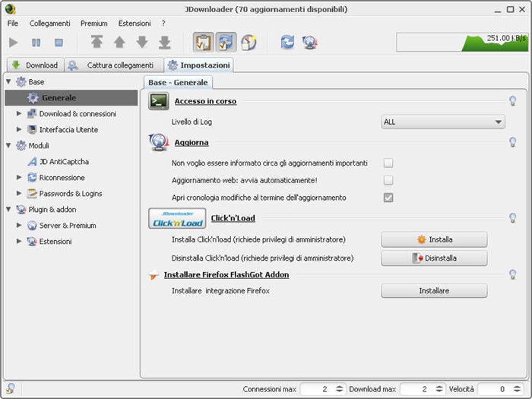The height and width of the screenshot is (399, 532).
Task: Expand Download & connessioni node
Action: pyautogui.click(x=19, y=113)
